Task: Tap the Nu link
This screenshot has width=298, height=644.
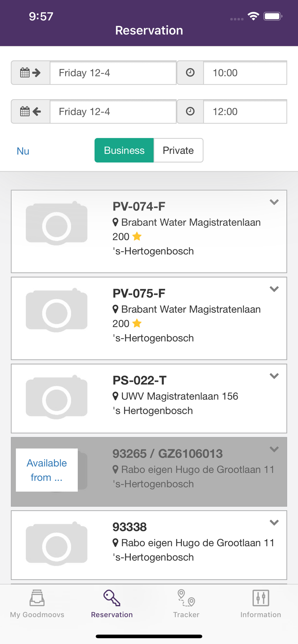Action: 23,151
